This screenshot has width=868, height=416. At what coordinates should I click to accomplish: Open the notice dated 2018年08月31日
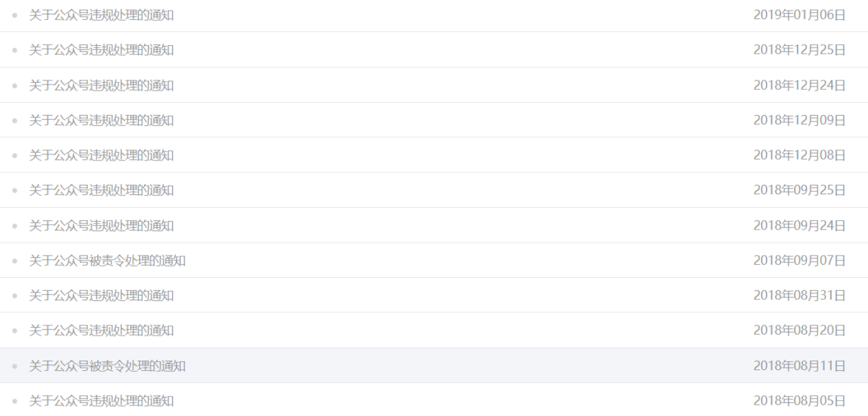(101, 296)
